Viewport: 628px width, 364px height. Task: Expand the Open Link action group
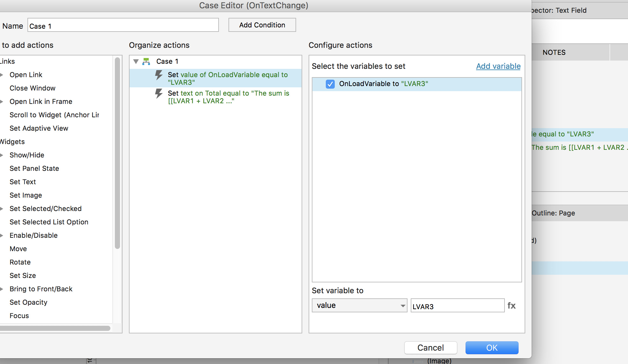coord(2,75)
